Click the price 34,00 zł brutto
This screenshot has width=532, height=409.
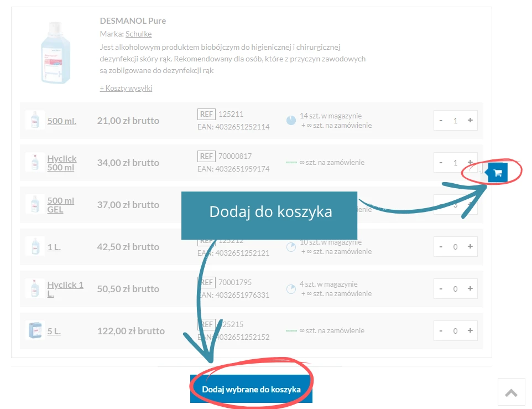point(128,163)
